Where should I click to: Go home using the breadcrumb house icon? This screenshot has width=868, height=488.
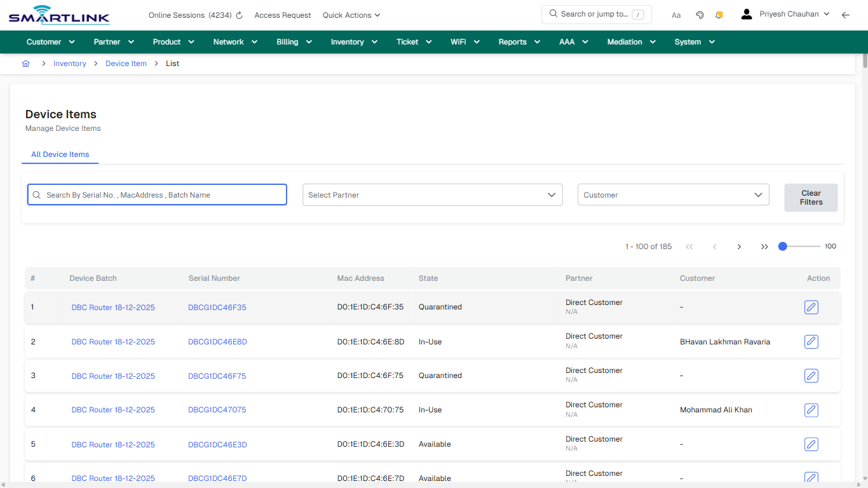25,64
